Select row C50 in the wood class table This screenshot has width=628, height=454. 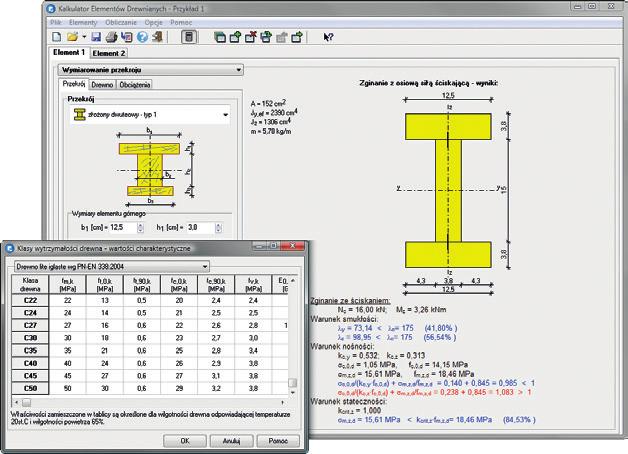pos(149,388)
